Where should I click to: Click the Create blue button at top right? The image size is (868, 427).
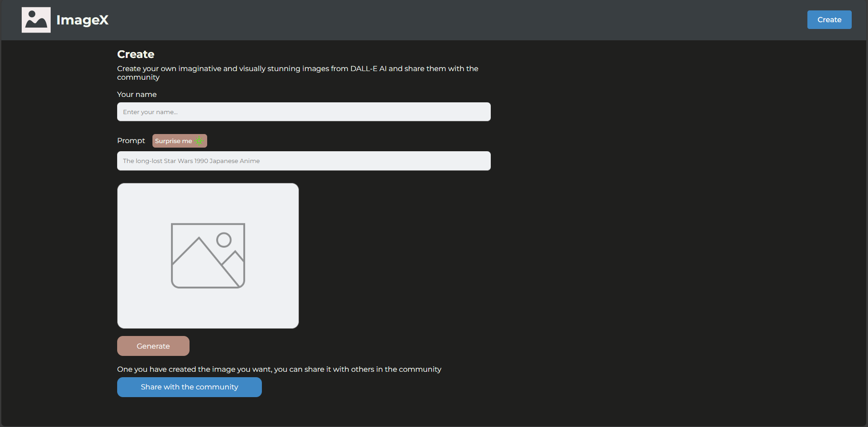click(829, 19)
